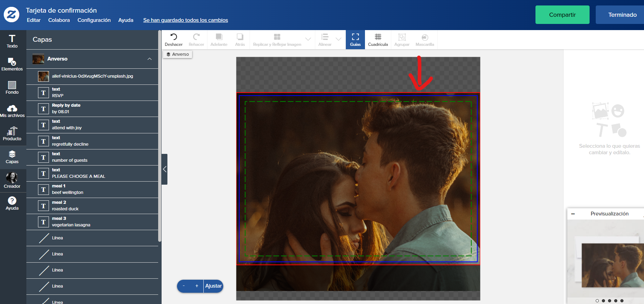This screenshot has height=304, width=644.
Task: Open Mis archivos uploads panel
Action: click(x=12, y=111)
